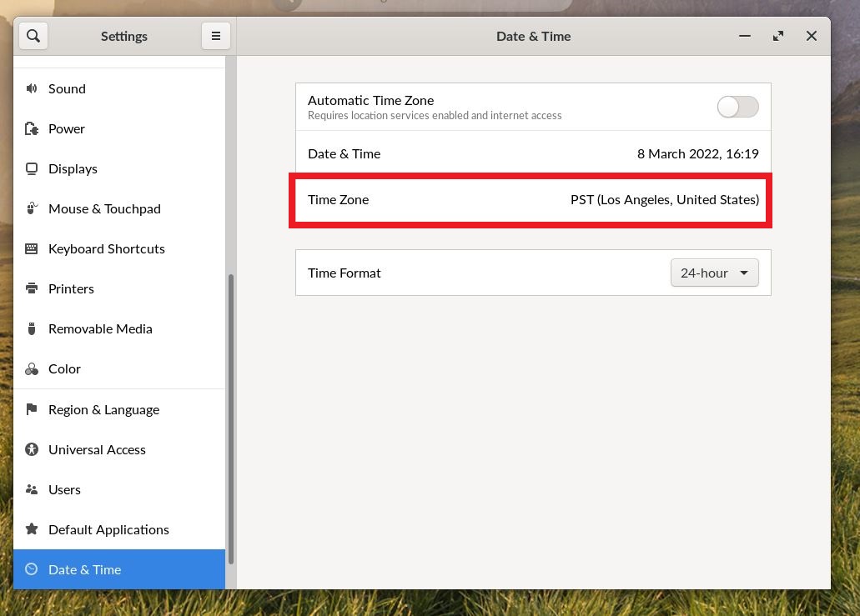Click the Printers printer icon
The height and width of the screenshot is (616, 860).
pos(32,288)
